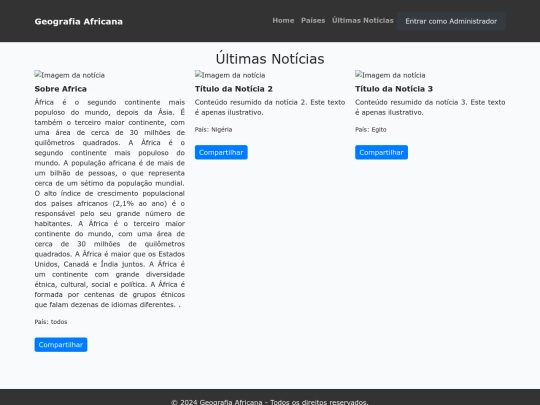Click the Sobre Africa news image
The image size is (540, 405).
pyautogui.click(x=70, y=75)
